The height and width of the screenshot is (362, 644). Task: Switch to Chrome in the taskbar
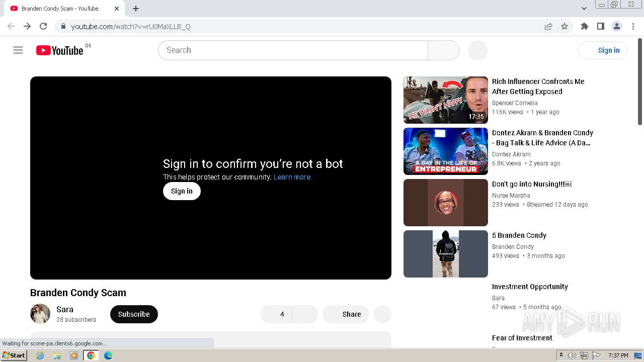tap(91, 355)
